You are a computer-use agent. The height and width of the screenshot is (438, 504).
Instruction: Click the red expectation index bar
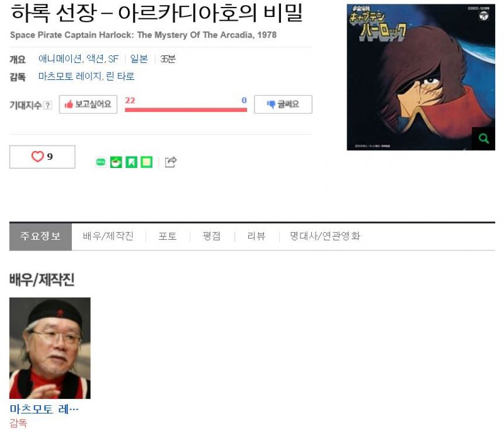(186, 110)
